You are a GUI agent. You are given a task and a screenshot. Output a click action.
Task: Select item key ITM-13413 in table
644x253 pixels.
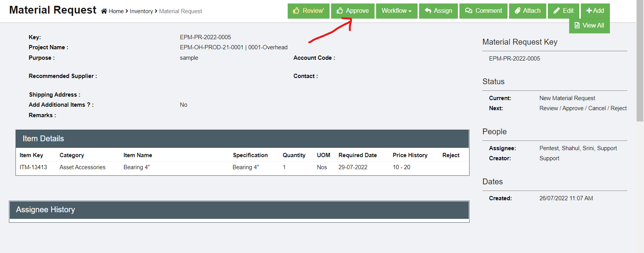coord(33,167)
